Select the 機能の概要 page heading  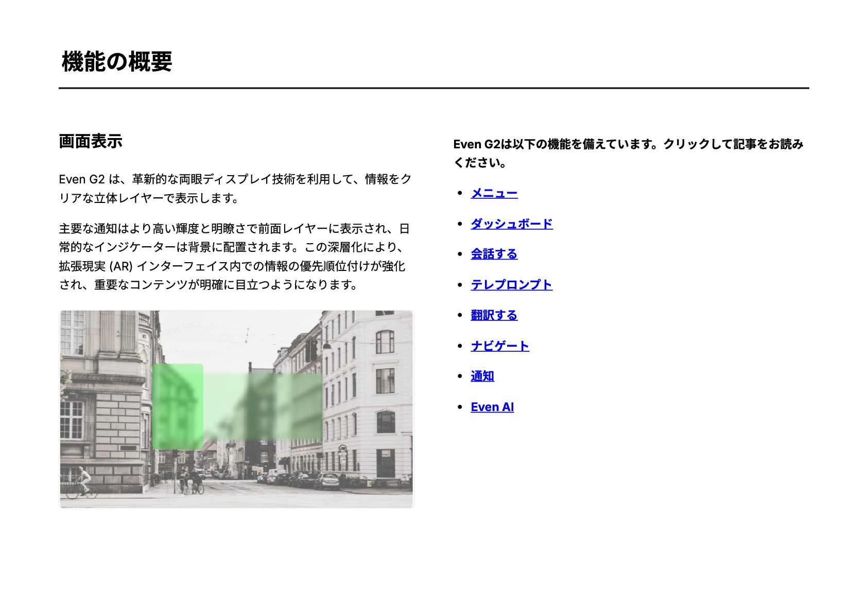(x=117, y=62)
